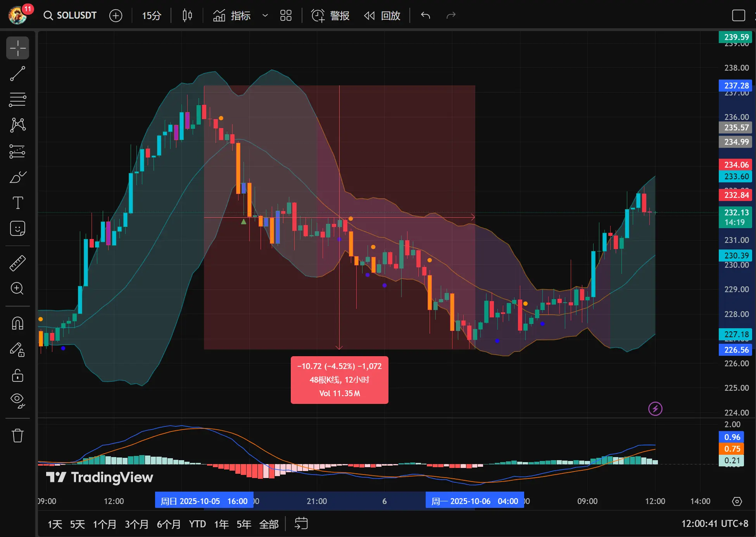The width and height of the screenshot is (756, 537).
Task: Click the 回放 replay button
Action: [382, 16]
